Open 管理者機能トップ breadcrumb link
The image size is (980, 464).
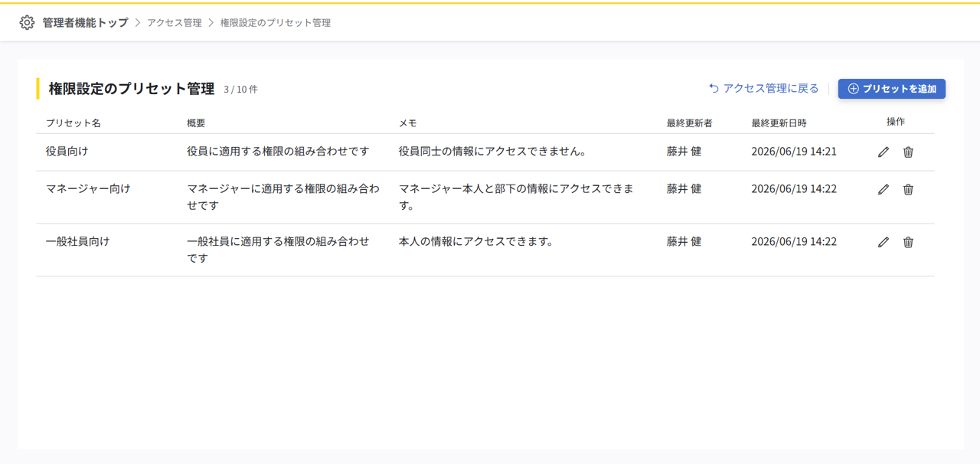pos(85,23)
